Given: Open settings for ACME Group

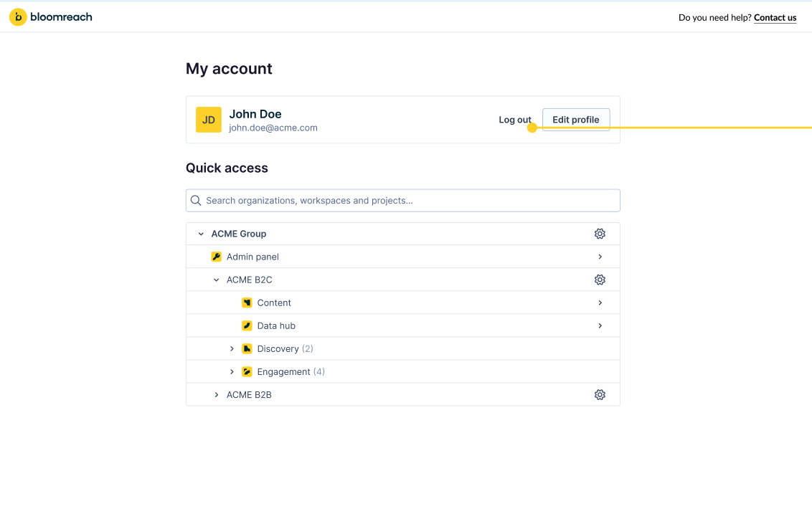Looking at the screenshot, I should click(600, 233).
